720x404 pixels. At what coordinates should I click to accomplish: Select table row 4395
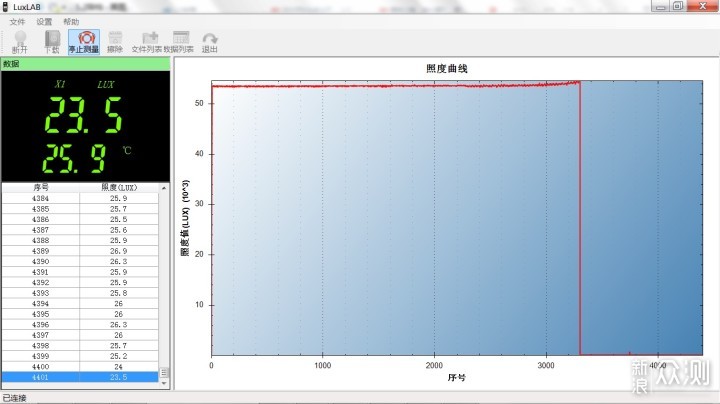(x=80, y=314)
